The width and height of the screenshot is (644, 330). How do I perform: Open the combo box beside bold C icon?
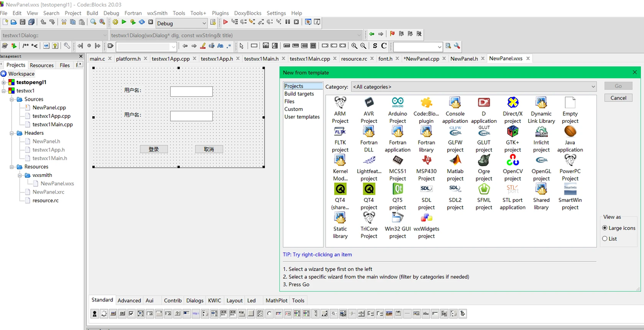pyautogui.click(x=418, y=46)
